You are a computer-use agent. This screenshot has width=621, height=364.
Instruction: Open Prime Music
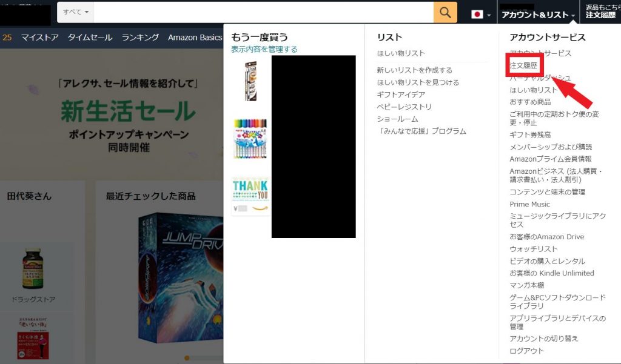coord(529,204)
